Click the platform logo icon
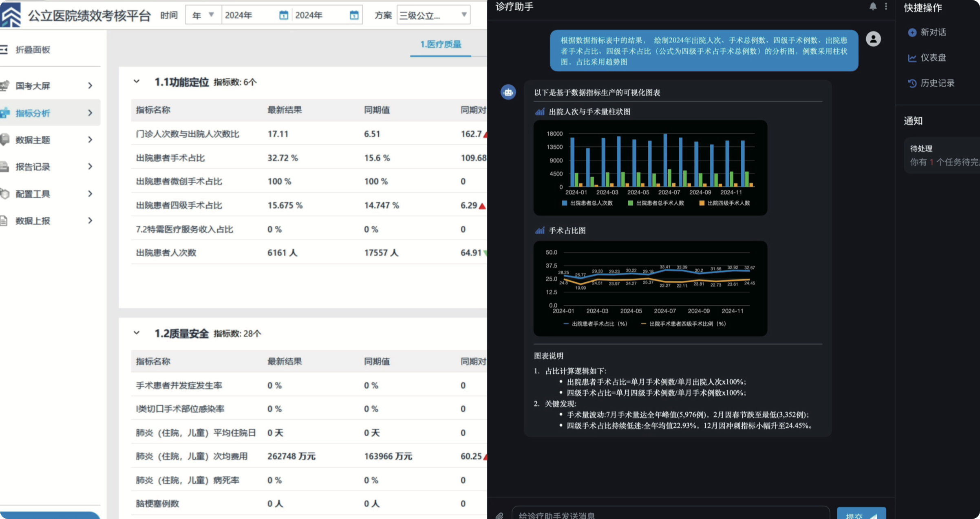 click(11, 15)
